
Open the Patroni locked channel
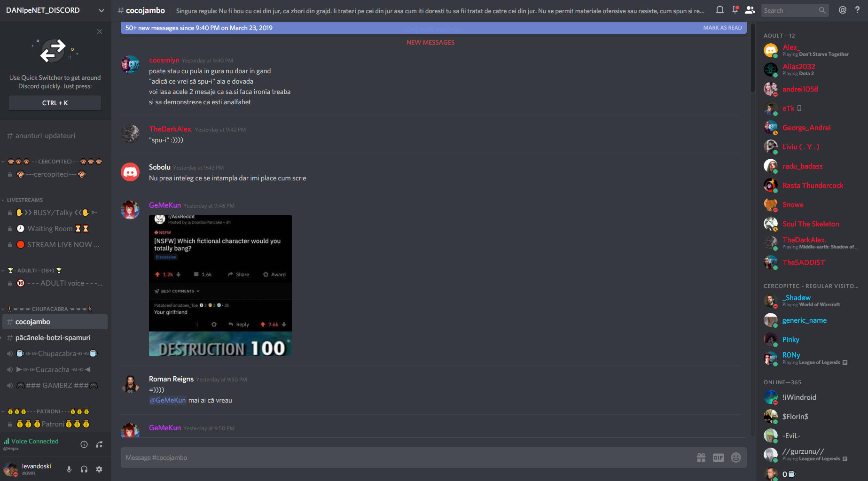click(x=55, y=424)
